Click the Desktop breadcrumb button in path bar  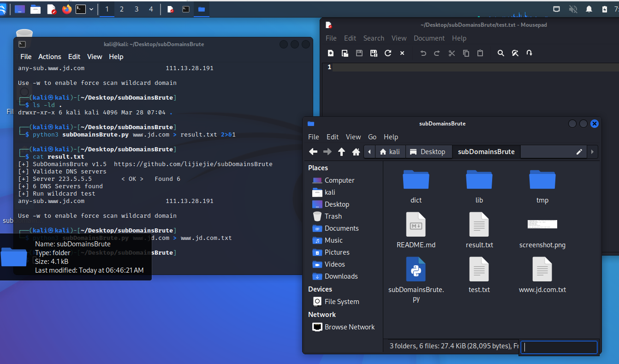pos(428,151)
